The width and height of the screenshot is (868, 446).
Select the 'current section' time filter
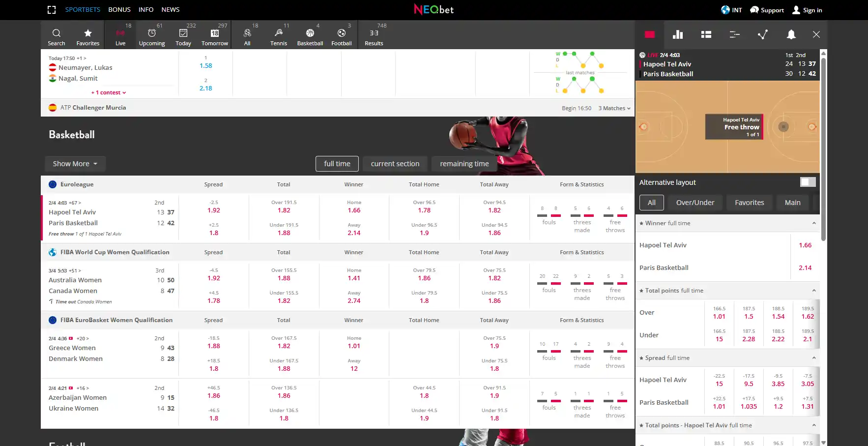pyautogui.click(x=395, y=164)
